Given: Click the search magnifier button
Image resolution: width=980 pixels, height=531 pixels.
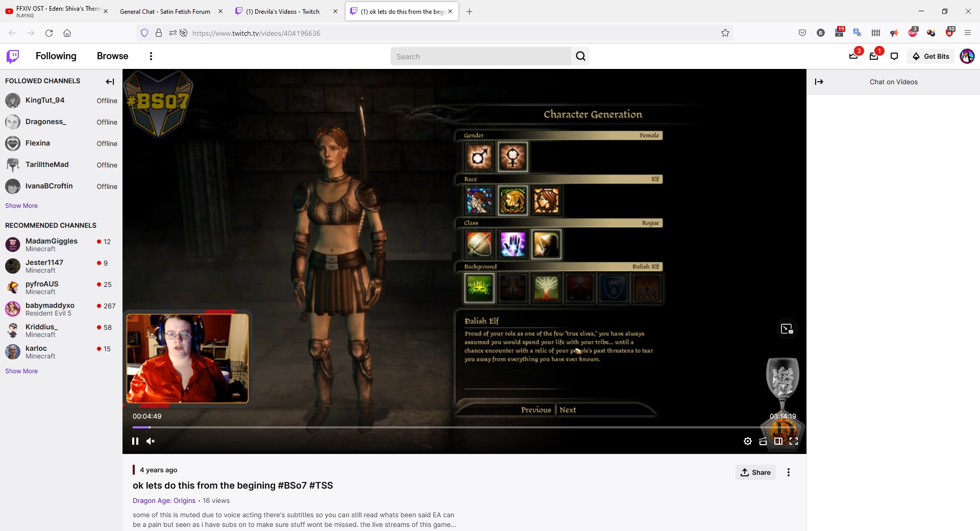Looking at the screenshot, I should pyautogui.click(x=580, y=56).
